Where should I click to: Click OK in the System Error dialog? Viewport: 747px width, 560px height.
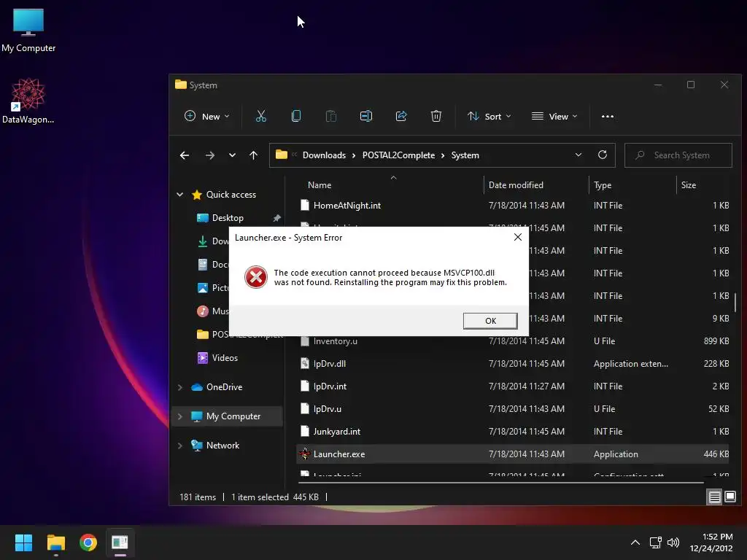click(x=490, y=321)
